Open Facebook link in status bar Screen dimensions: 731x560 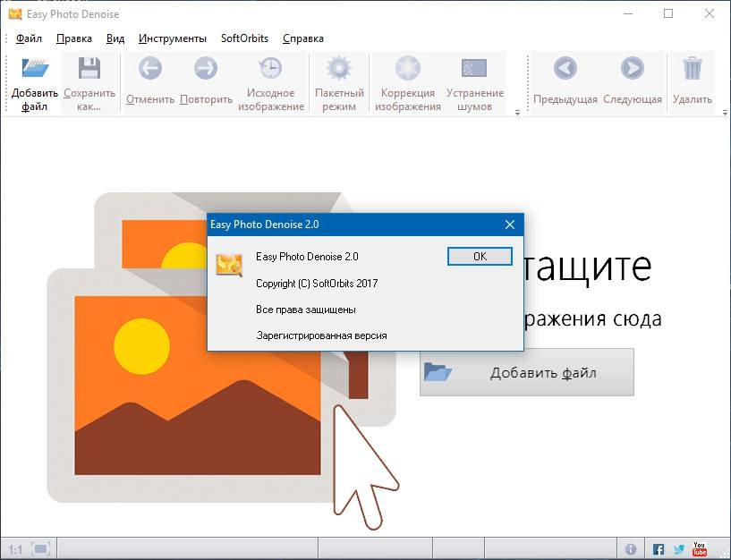pos(658,549)
